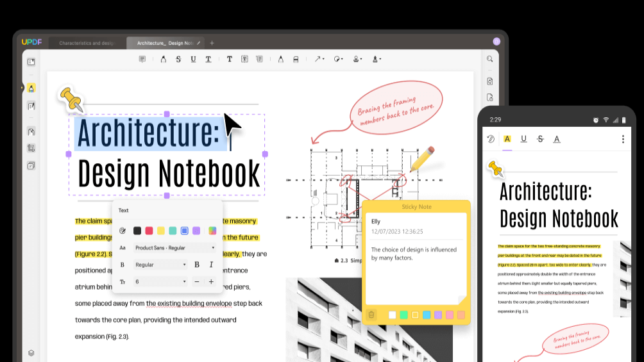The width and height of the screenshot is (644, 362).
Task: Choose teal text color swatch
Action: tap(173, 231)
